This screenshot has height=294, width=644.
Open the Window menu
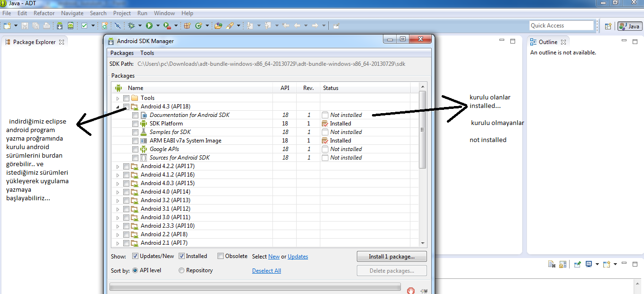(x=164, y=13)
